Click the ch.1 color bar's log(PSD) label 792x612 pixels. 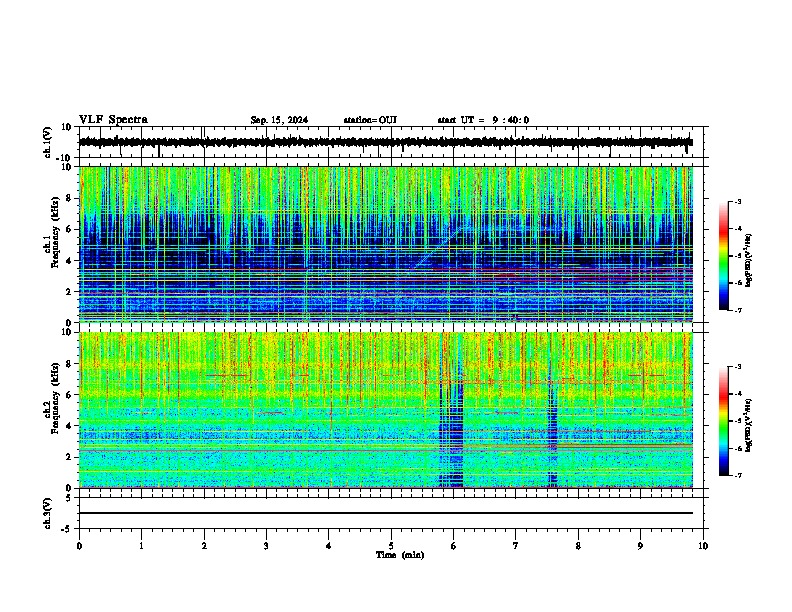click(749, 260)
